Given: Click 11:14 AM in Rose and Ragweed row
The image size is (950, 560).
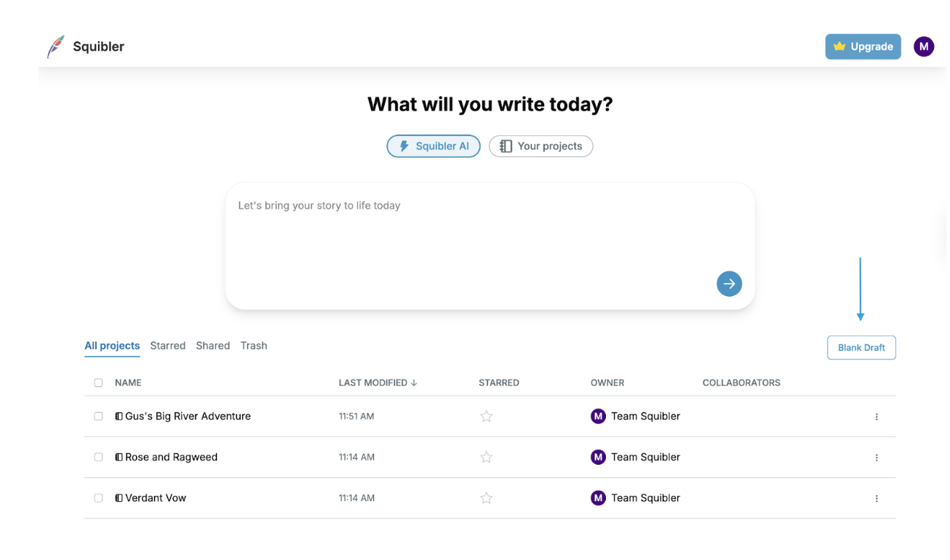Looking at the screenshot, I should point(356,457).
